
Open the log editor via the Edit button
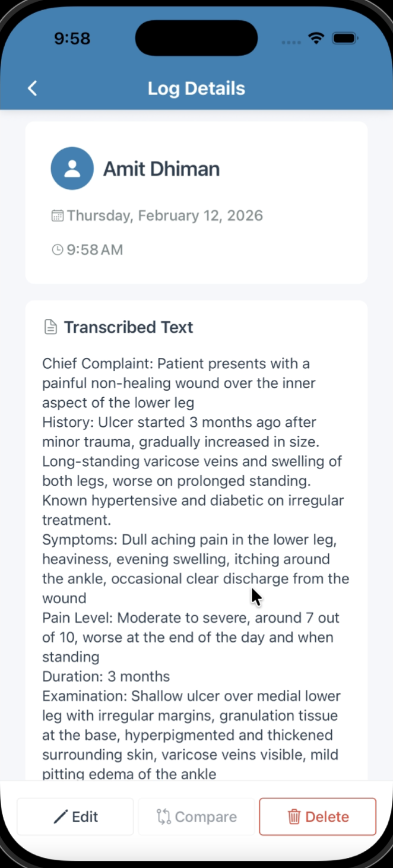tap(75, 816)
